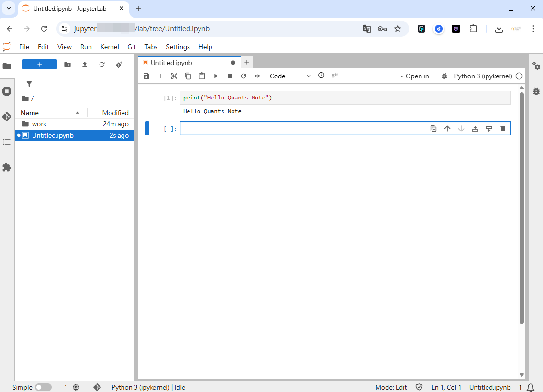Sort files by Modified column header

pyautogui.click(x=111, y=113)
